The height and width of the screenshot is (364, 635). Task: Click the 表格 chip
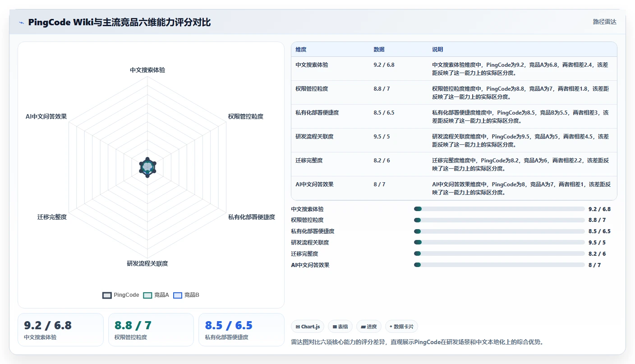[340, 327]
